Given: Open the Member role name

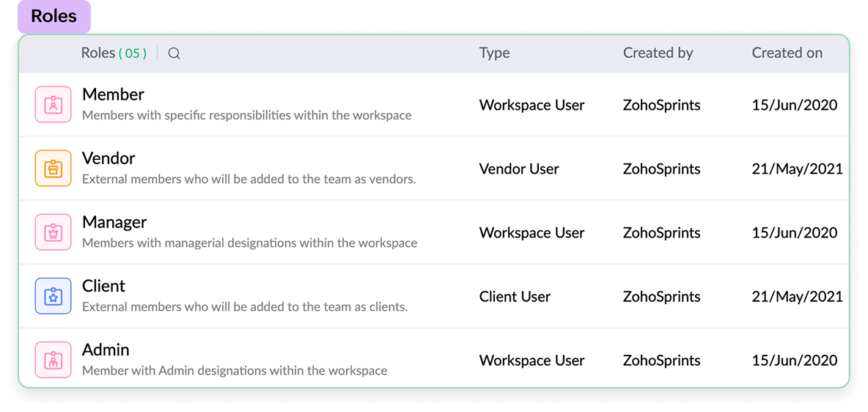Looking at the screenshot, I should [113, 95].
